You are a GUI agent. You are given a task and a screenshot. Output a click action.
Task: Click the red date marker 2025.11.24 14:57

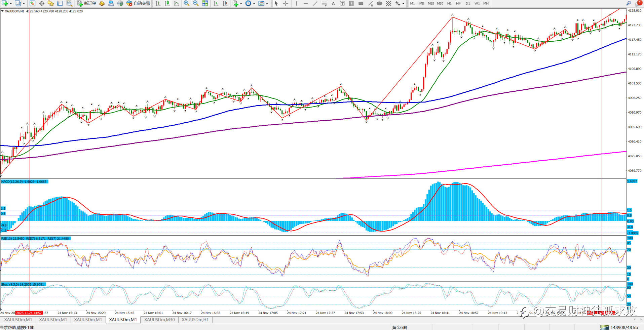tap(29, 313)
